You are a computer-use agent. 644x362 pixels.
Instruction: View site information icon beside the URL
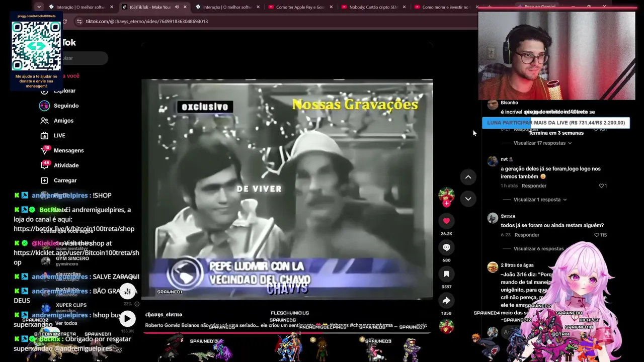[79, 22]
